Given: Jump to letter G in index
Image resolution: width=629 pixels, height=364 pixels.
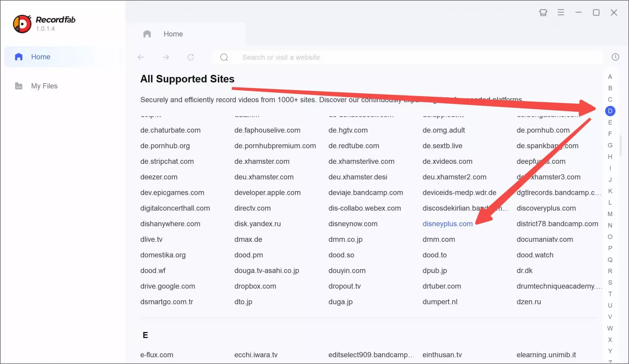Looking at the screenshot, I should (x=610, y=145).
